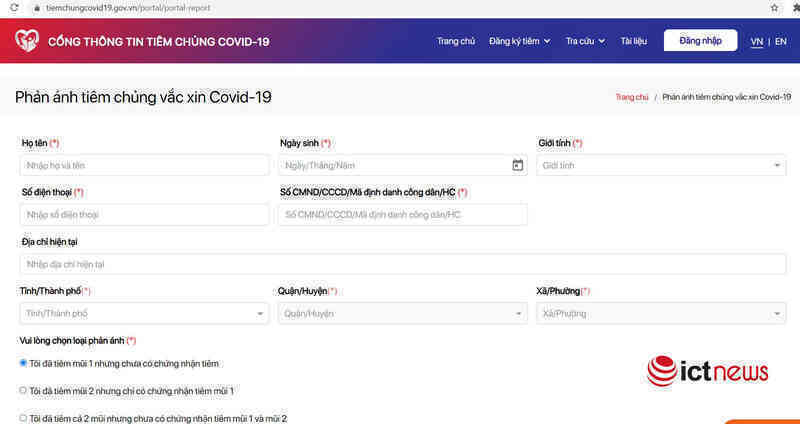This screenshot has width=800, height=424.
Task: Expand the Đăng ký tiêm menu
Action: tap(519, 41)
